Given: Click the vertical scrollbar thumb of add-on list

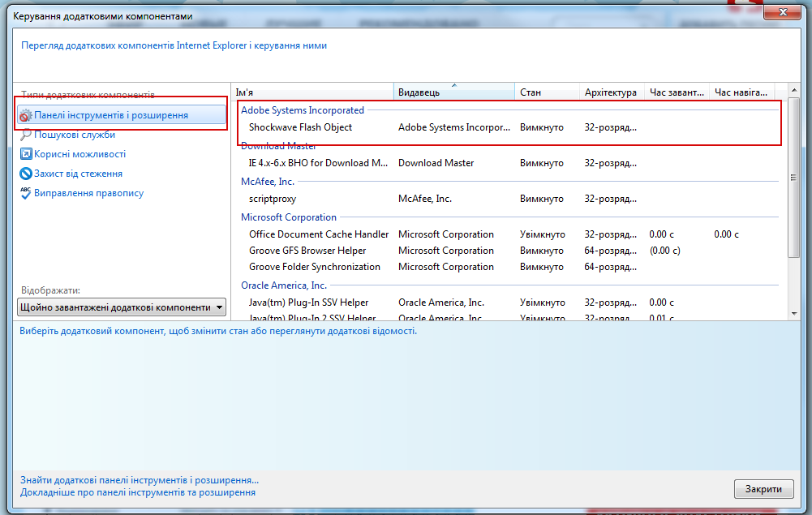Looking at the screenshot, I should (x=794, y=178).
